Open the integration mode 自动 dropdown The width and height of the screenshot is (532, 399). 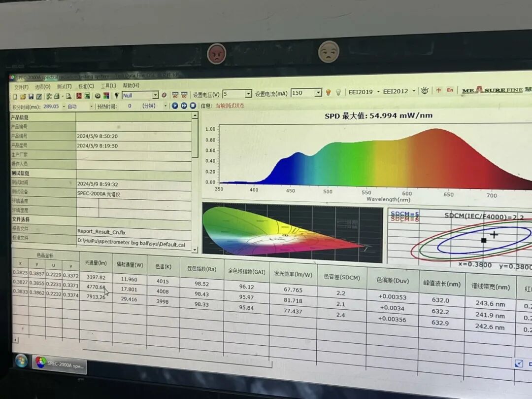[91, 107]
